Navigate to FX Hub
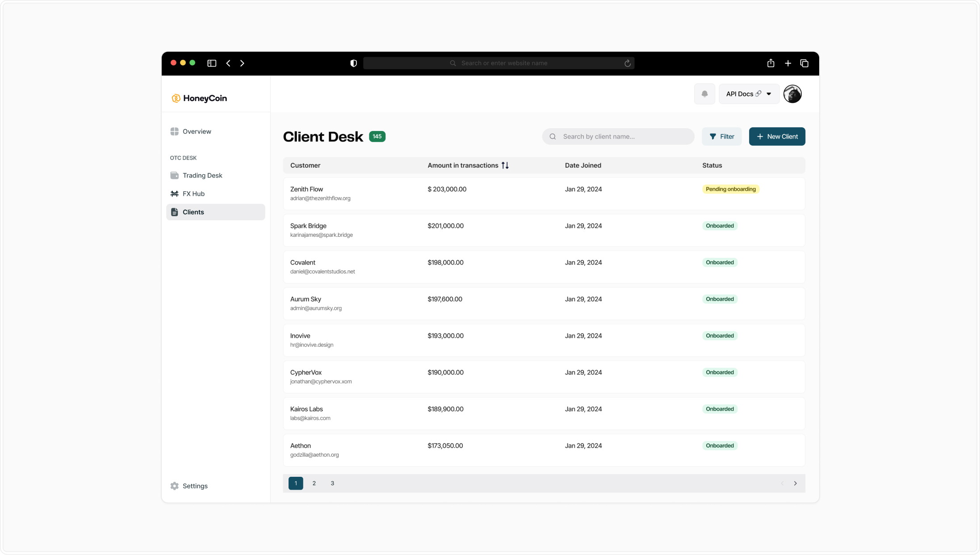This screenshot has width=980, height=555. click(x=193, y=194)
